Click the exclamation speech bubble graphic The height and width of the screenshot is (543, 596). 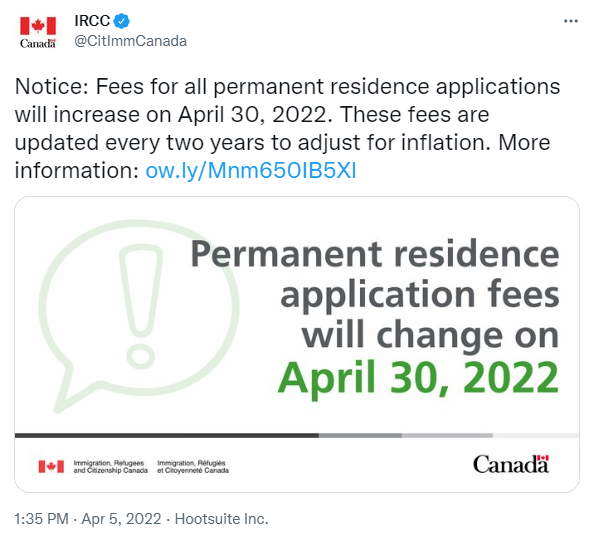coord(139,315)
